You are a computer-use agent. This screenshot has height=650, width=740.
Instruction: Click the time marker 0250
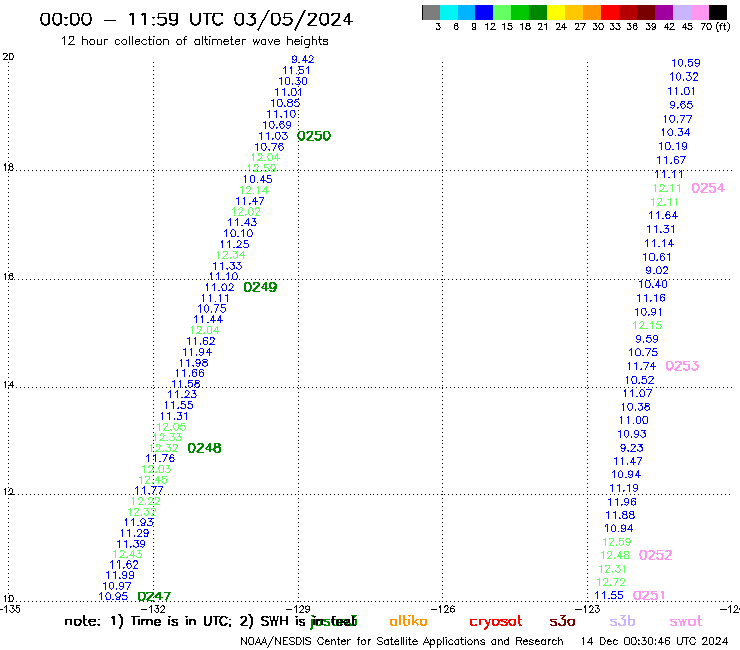pos(314,136)
